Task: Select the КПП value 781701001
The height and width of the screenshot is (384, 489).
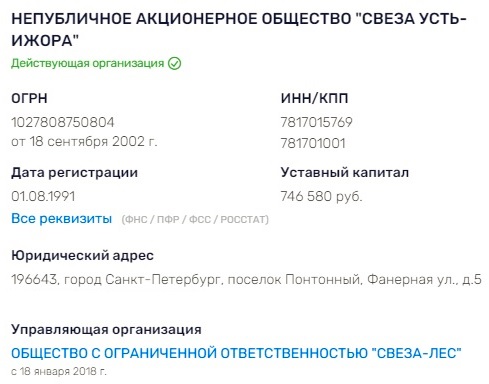Action: click(x=313, y=143)
